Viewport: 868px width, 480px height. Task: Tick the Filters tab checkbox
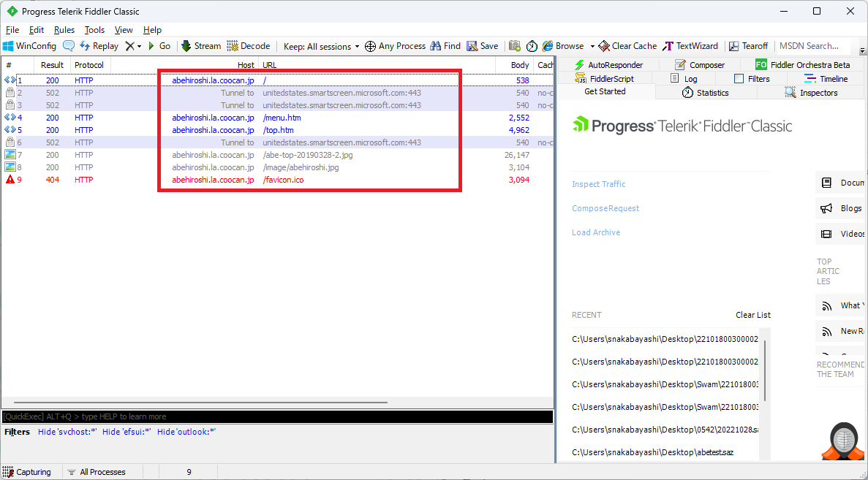pyautogui.click(x=739, y=78)
